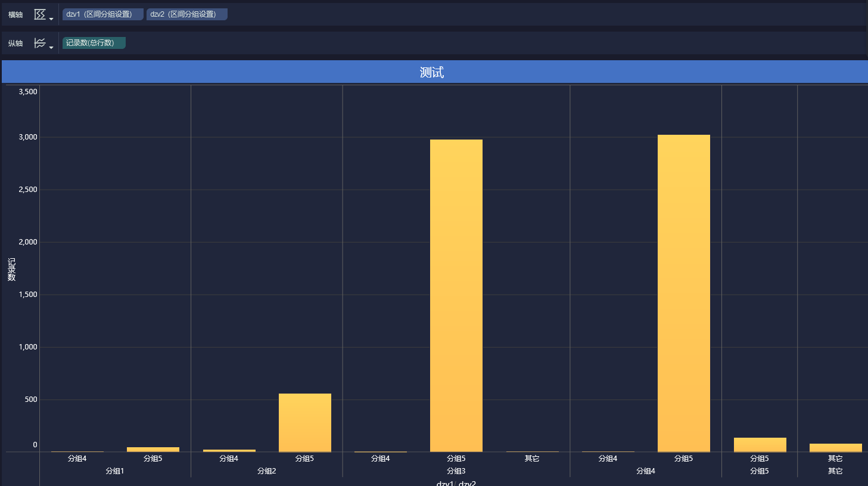Click the 分组1 category axis label
This screenshot has height=486, width=868.
click(x=115, y=471)
